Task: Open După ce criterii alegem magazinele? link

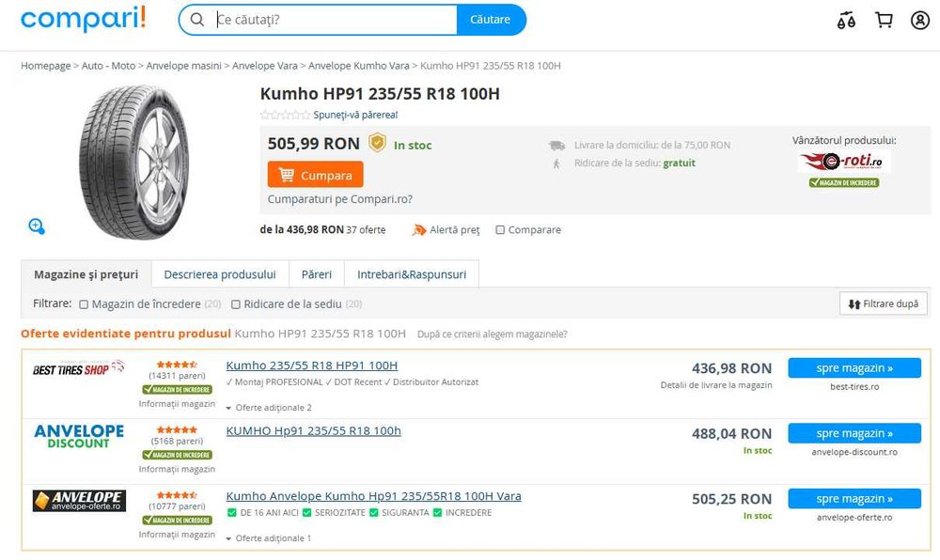Action: (x=493, y=334)
